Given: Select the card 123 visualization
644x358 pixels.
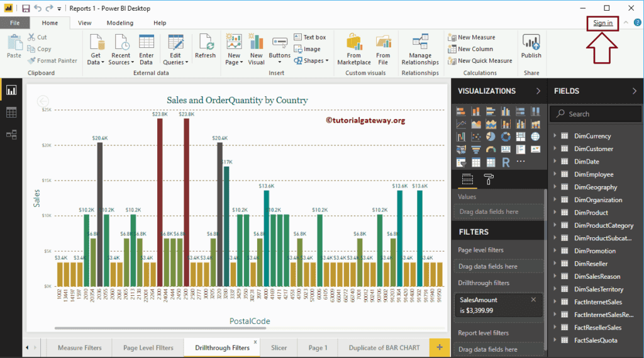Looking at the screenshot, I should point(506,150).
